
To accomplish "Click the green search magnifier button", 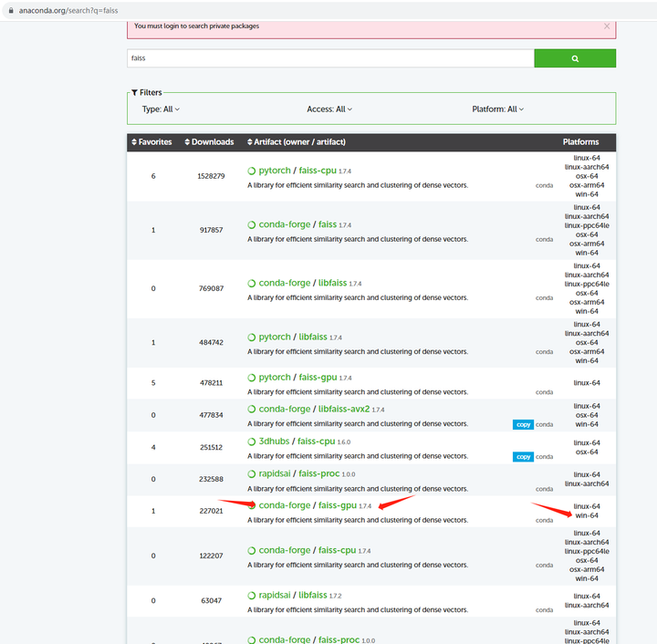I will coord(575,58).
